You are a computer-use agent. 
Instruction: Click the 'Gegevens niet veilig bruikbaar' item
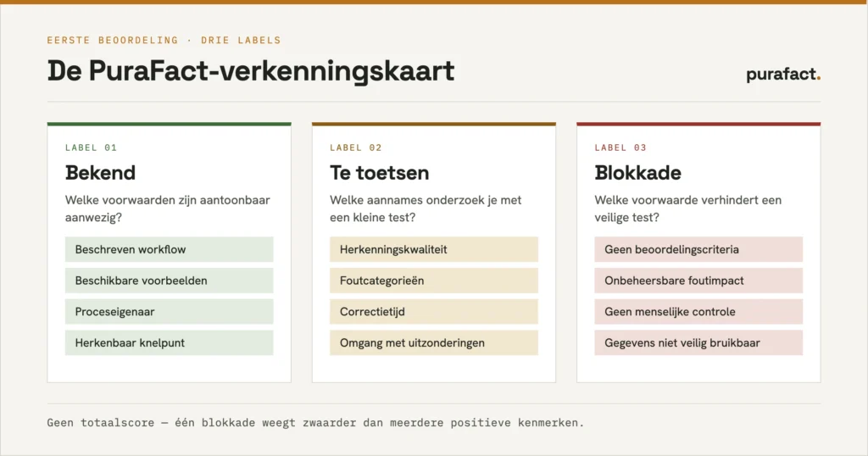pyautogui.click(x=698, y=342)
